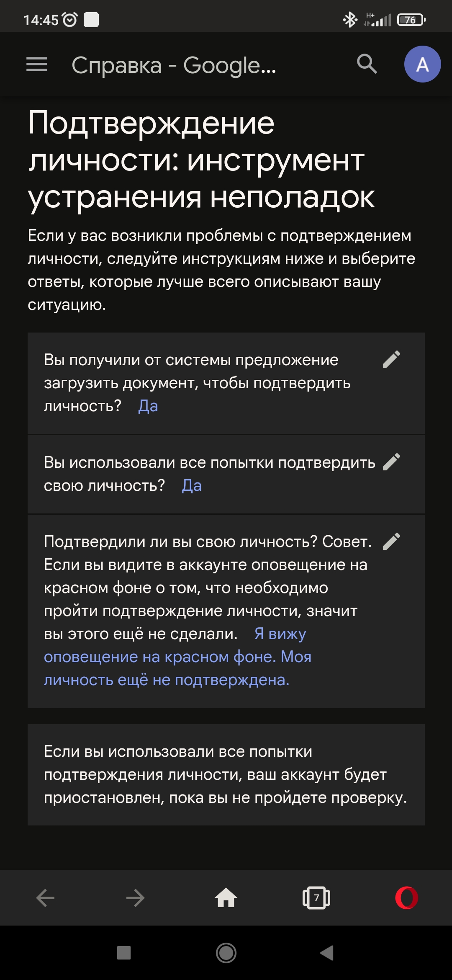The image size is (452, 980).
Task: Go forward with the browser forward arrow
Action: click(135, 898)
